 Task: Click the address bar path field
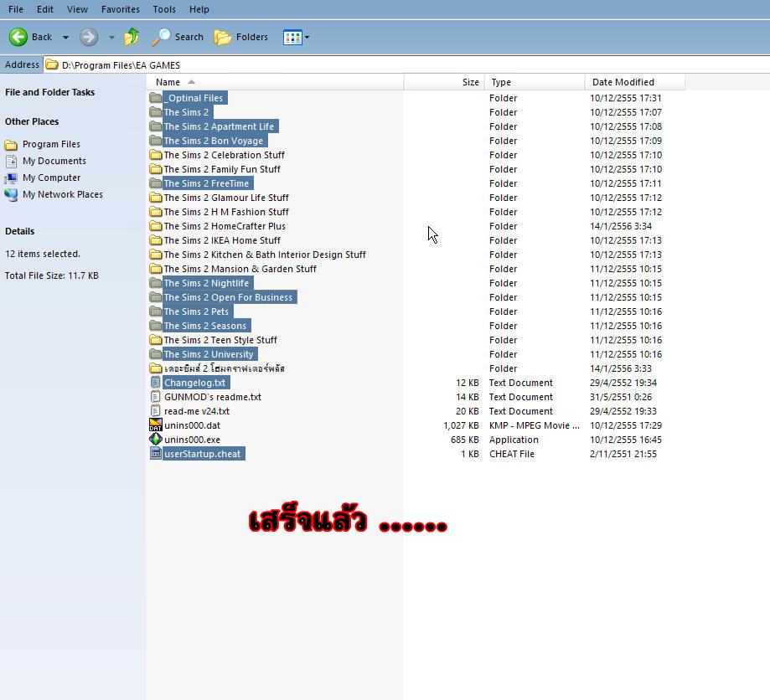[406, 64]
